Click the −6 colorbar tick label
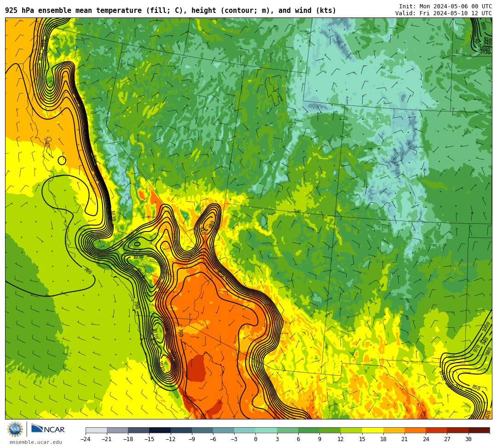Image resolution: width=497 pixels, height=448 pixels. click(214, 439)
